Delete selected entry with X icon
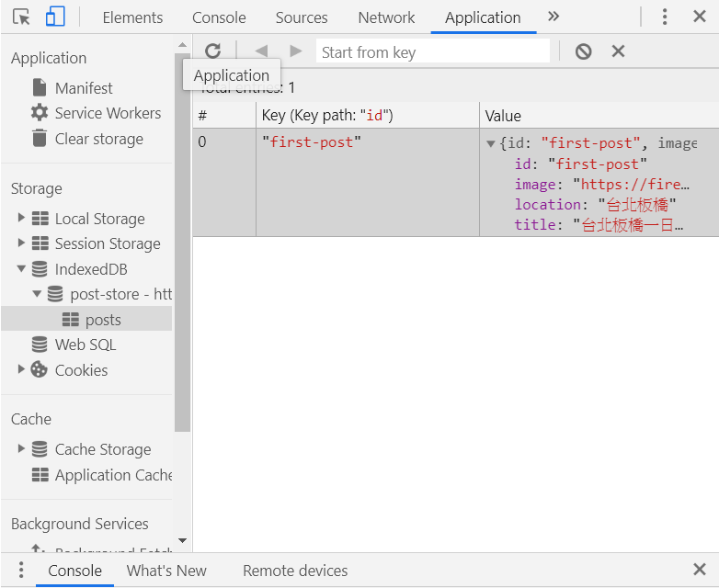Screen dimensions: 719x588 (618, 51)
